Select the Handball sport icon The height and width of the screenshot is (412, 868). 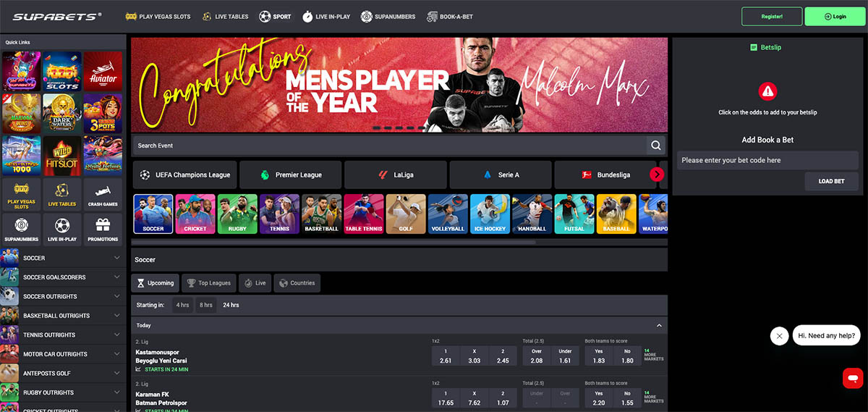click(x=532, y=214)
